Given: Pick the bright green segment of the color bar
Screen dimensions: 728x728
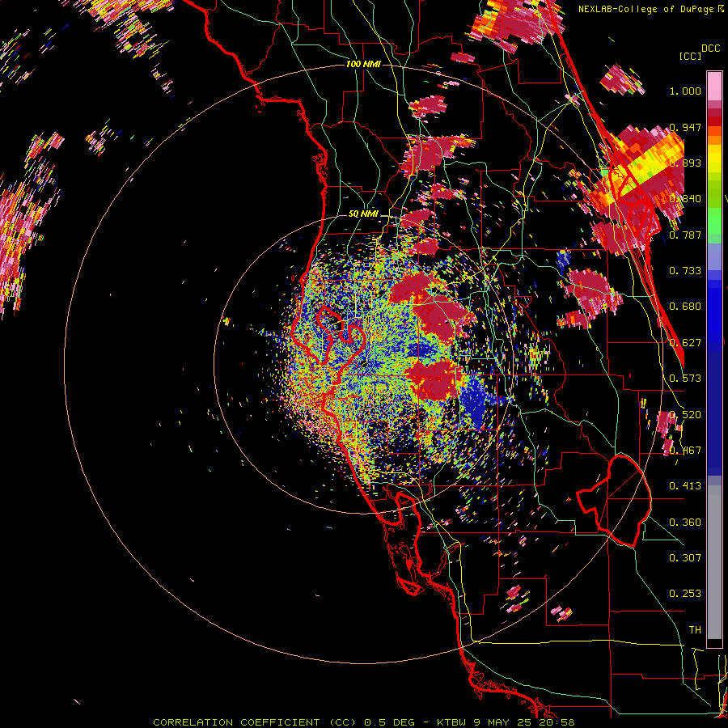Looking at the screenshot, I should (x=714, y=219).
